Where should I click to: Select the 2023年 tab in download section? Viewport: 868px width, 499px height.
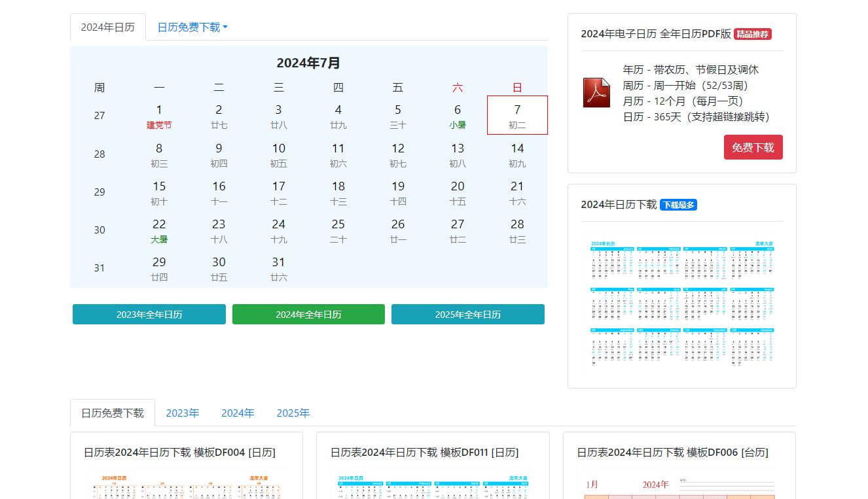(x=183, y=413)
